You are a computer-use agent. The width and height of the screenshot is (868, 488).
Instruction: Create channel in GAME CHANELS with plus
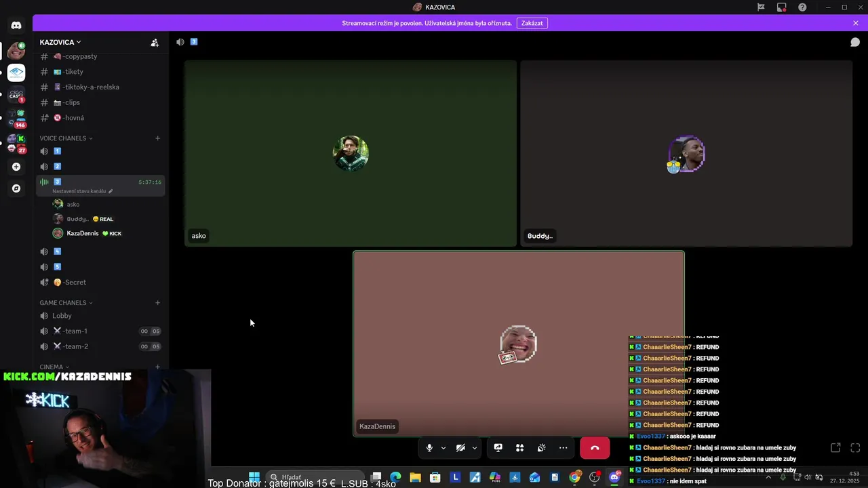click(x=157, y=303)
